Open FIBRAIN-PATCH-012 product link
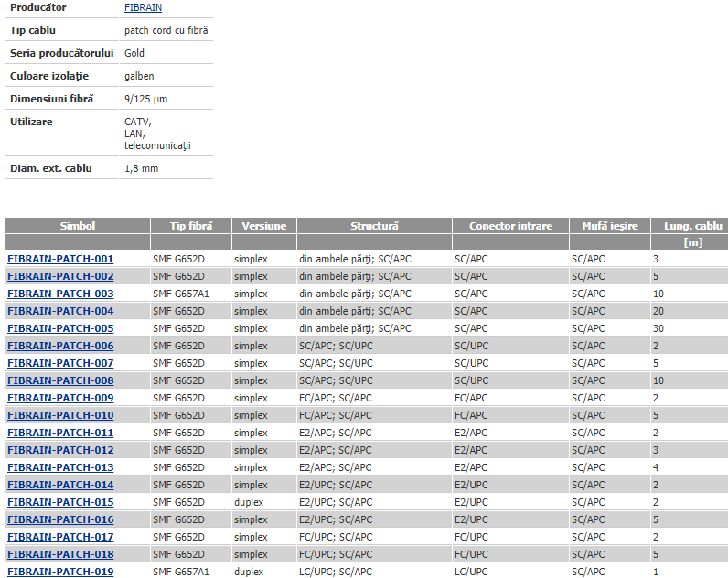 60,450
